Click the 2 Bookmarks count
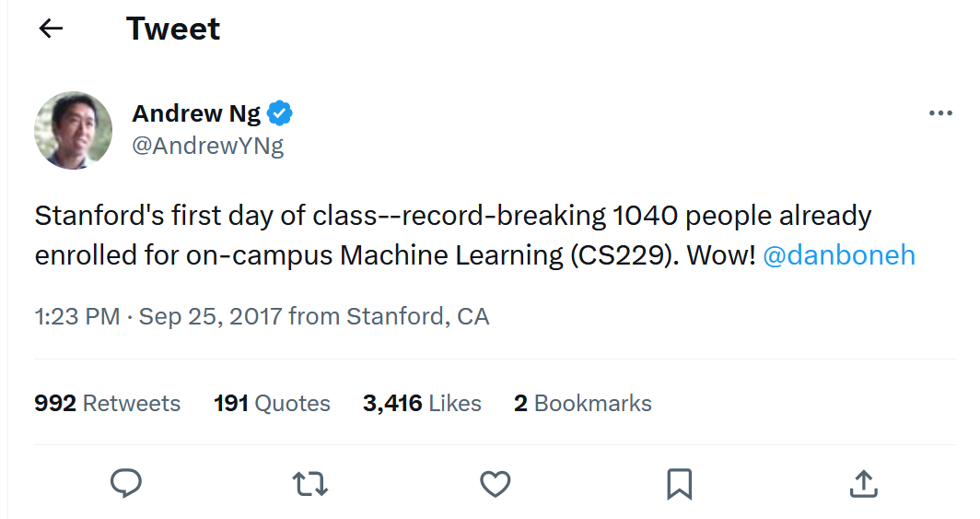Viewport: 980px width, 519px height. pyautogui.click(x=582, y=403)
